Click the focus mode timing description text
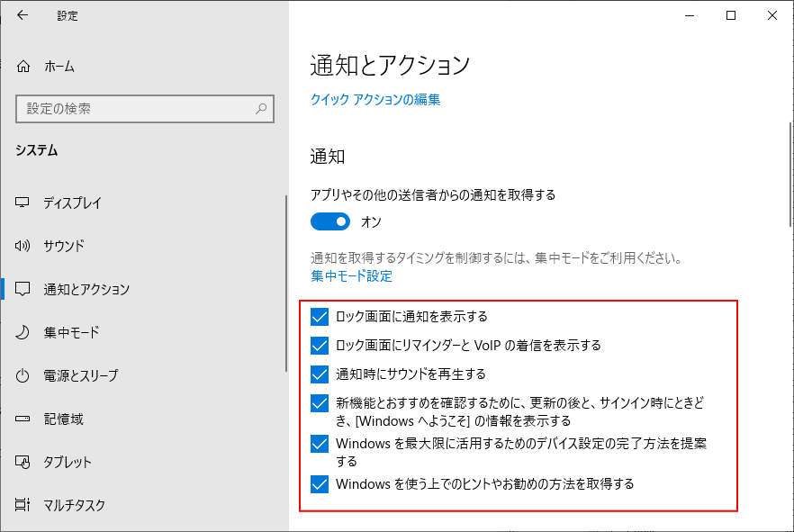Viewport: 794px width, 532px height. point(496,258)
